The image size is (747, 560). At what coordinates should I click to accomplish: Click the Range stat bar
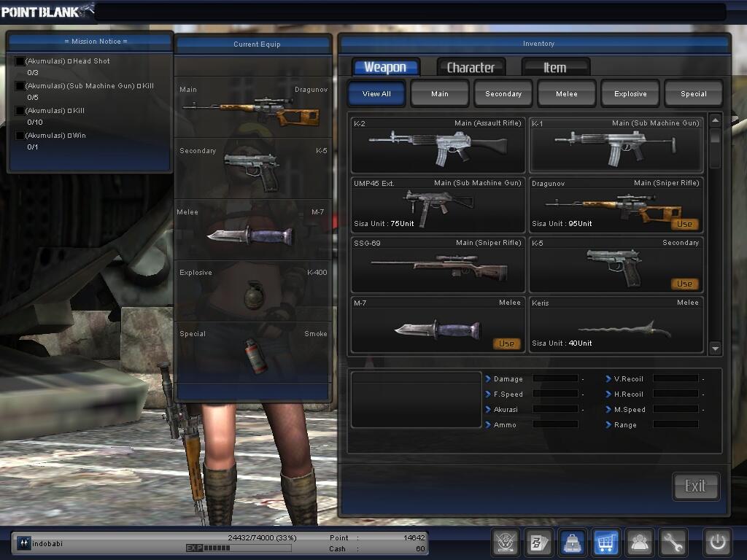(x=676, y=424)
